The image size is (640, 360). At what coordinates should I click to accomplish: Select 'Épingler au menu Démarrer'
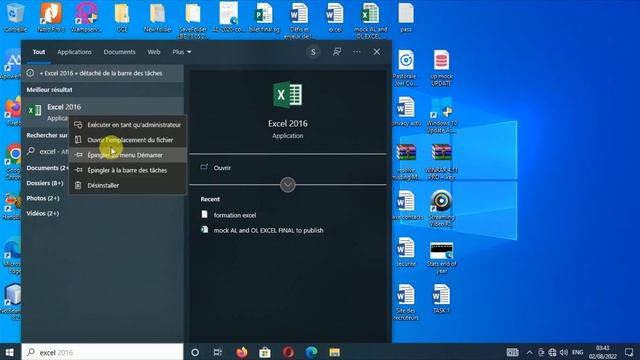[128, 155]
